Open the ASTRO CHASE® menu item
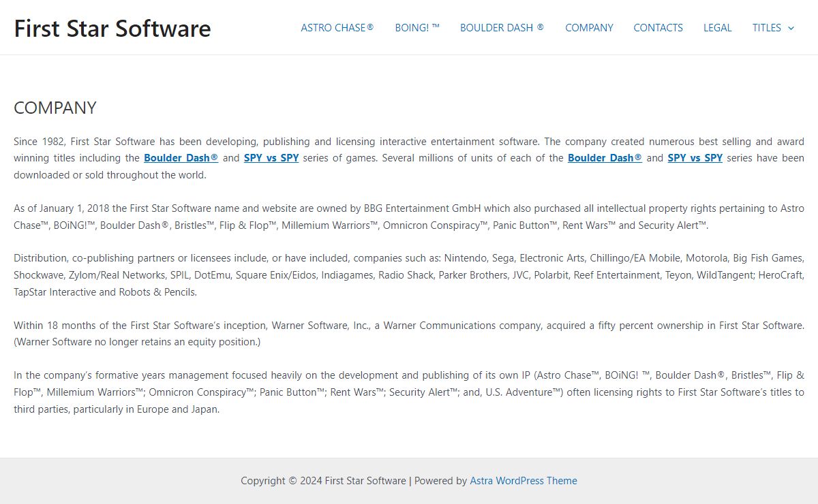 click(337, 28)
